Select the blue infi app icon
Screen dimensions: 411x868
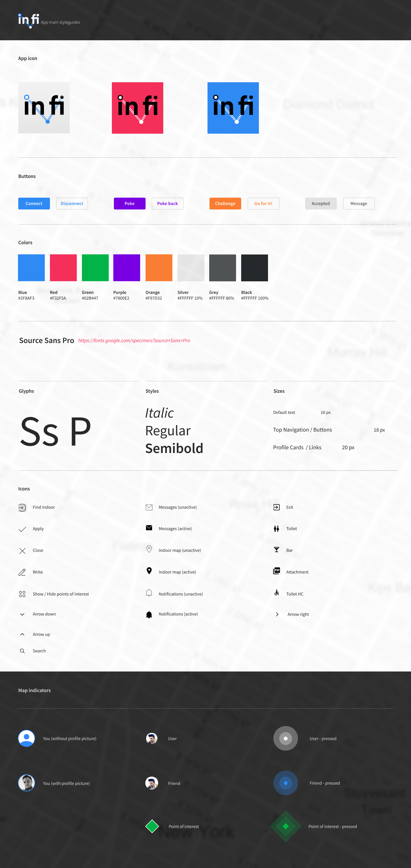click(x=233, y=108)
